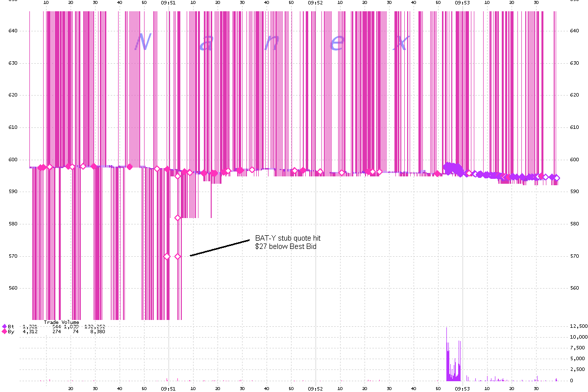This screenshot has height=392, width=588.
Task: Click the black annotation pointer line
Action: pos(220,248)
